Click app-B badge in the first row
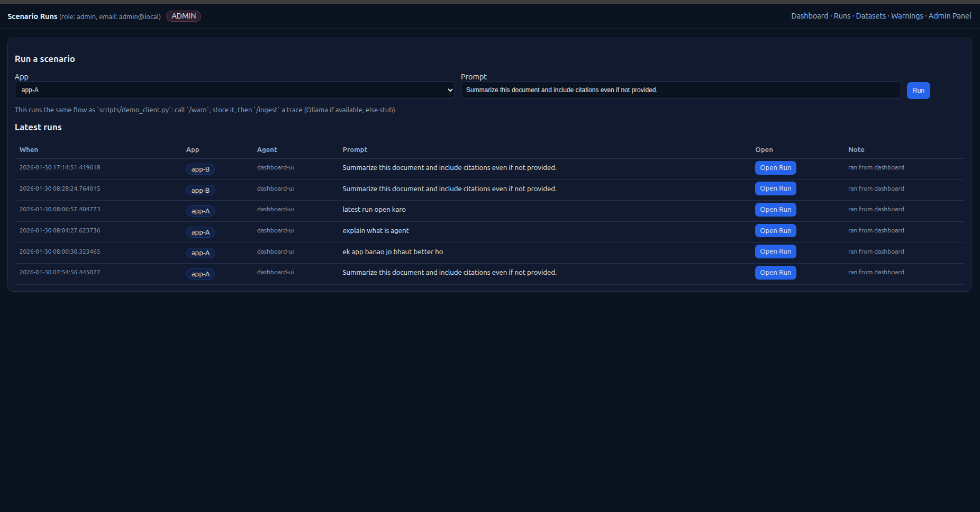Viewport: 980px width, 512px height. click(x=200, y=169)
